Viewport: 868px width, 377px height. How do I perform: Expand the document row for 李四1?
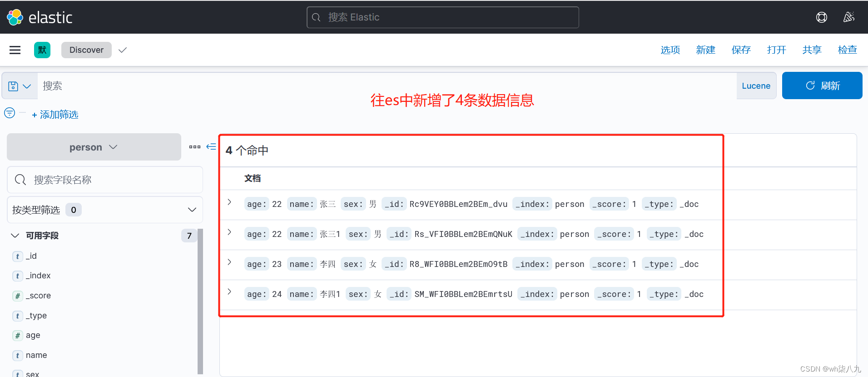[x=229, y=292]
